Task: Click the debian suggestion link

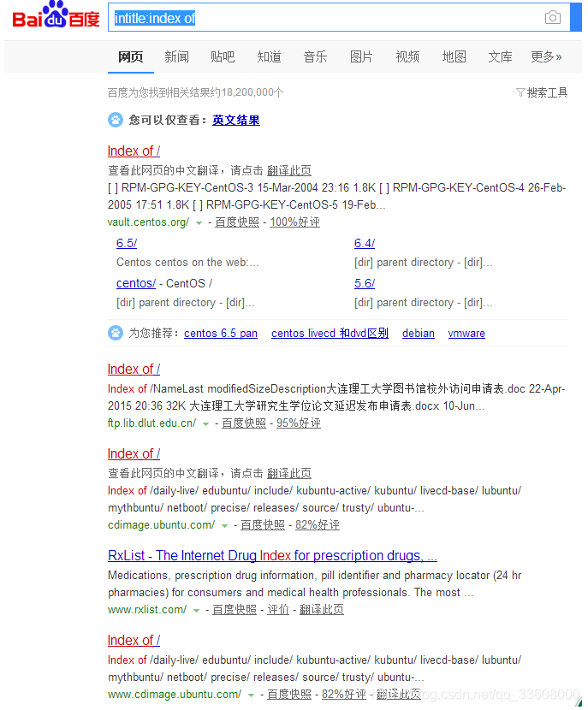Action: click(x=419, y=334)
